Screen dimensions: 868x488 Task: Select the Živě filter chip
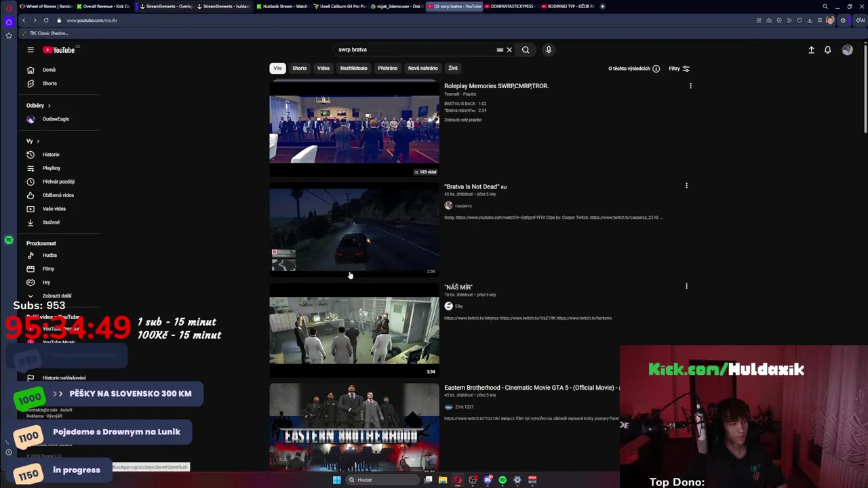tap(453, 68)
